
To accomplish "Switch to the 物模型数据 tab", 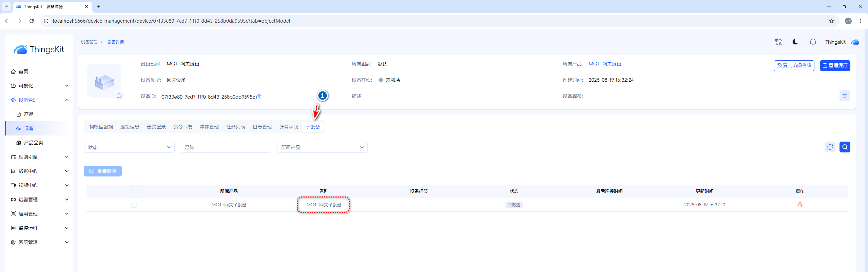I will (x=101, y=127).
